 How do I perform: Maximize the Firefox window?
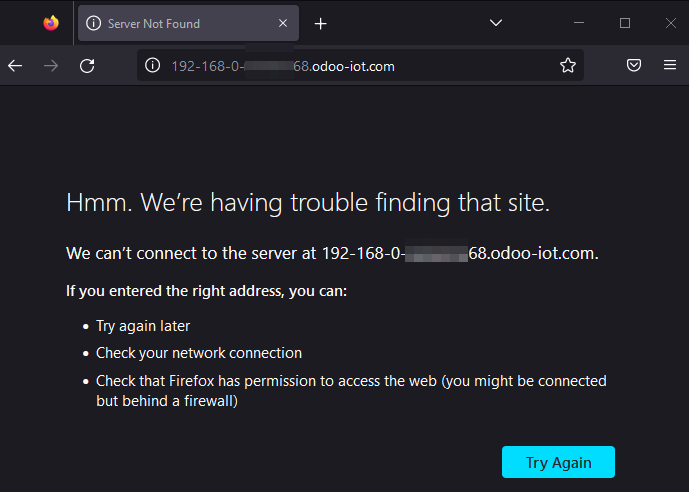coord(625,23)
